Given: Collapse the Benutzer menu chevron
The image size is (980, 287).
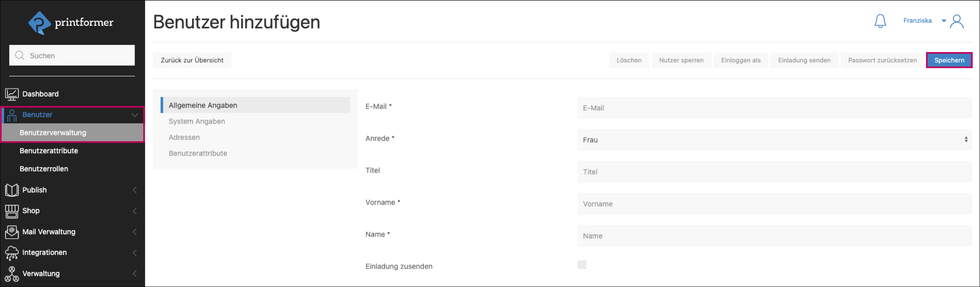Looking at the screenshot, I should click(135, 115).
